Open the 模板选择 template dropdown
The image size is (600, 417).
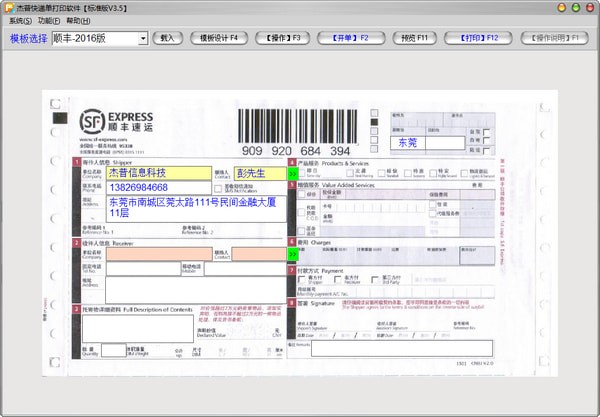pyautogui.click(x=143, y=39)
